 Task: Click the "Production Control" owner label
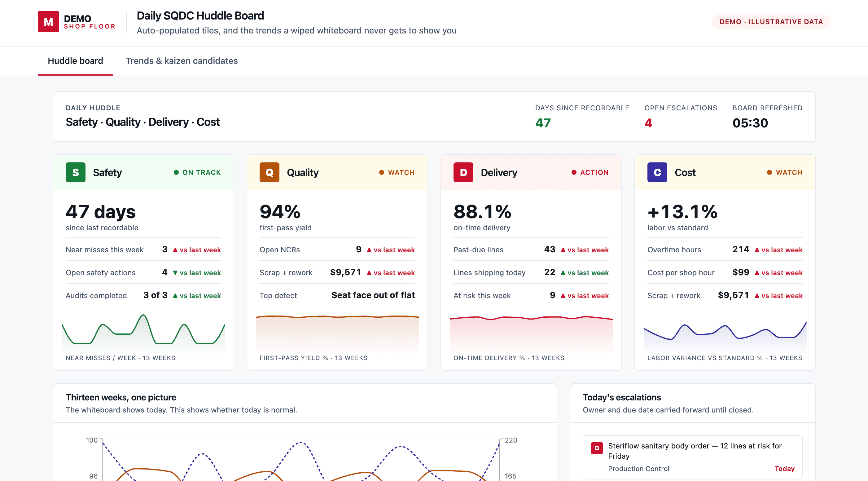(x=638, y=469)
